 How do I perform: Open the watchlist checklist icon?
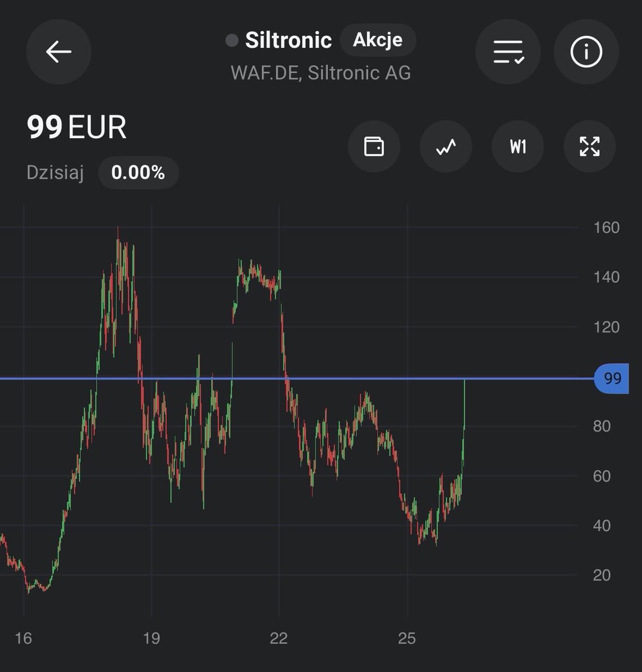point(508,52)
